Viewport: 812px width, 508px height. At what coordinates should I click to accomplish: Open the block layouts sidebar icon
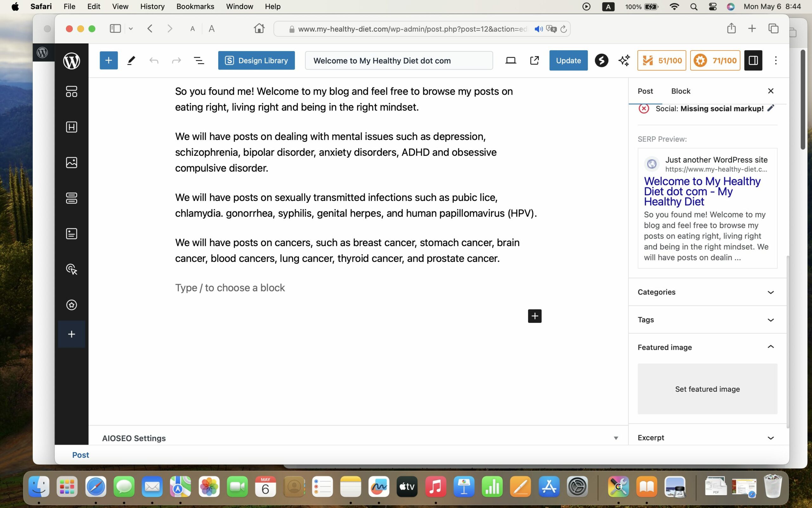[71, 91]
